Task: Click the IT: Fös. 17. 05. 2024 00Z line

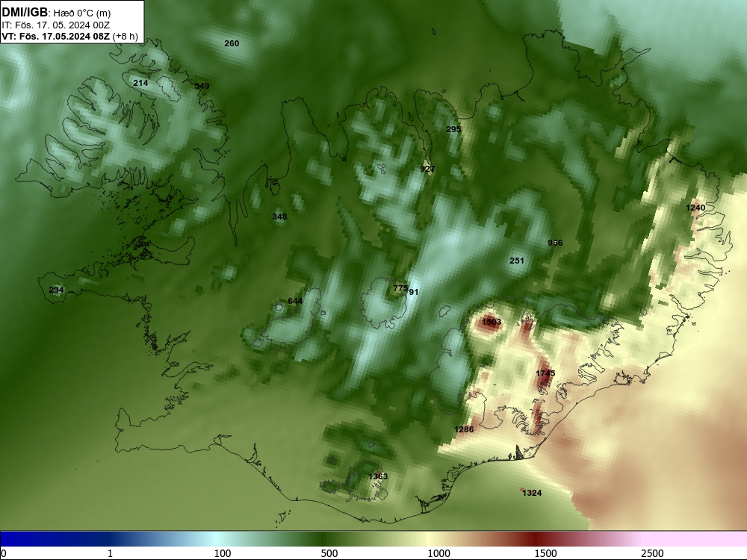Action: [56, 25]
